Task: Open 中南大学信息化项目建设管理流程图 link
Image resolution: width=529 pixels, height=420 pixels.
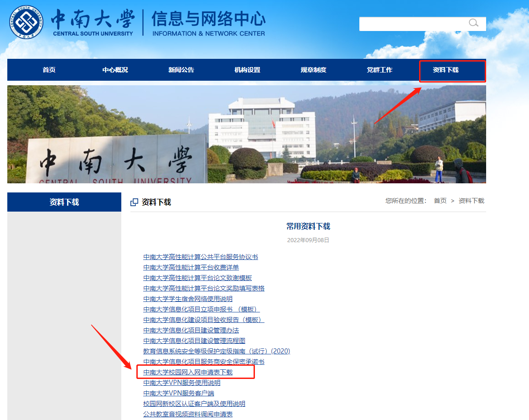Action: [194, 341]
